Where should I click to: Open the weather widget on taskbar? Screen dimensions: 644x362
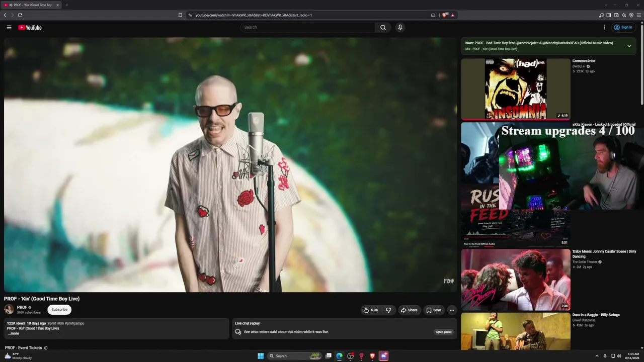[x=18, y=356]
